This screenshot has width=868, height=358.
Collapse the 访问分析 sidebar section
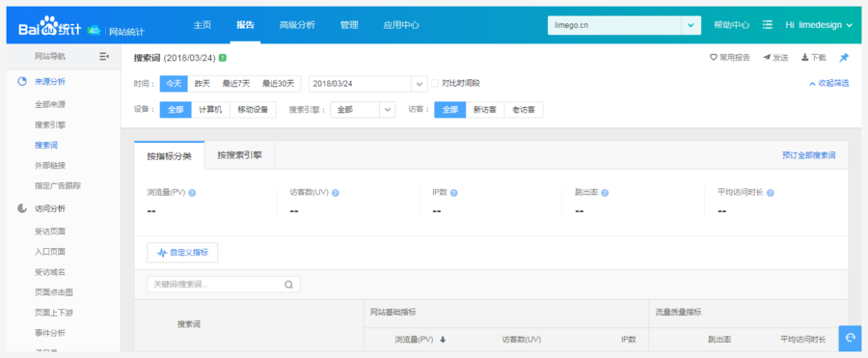pos(50,208)
